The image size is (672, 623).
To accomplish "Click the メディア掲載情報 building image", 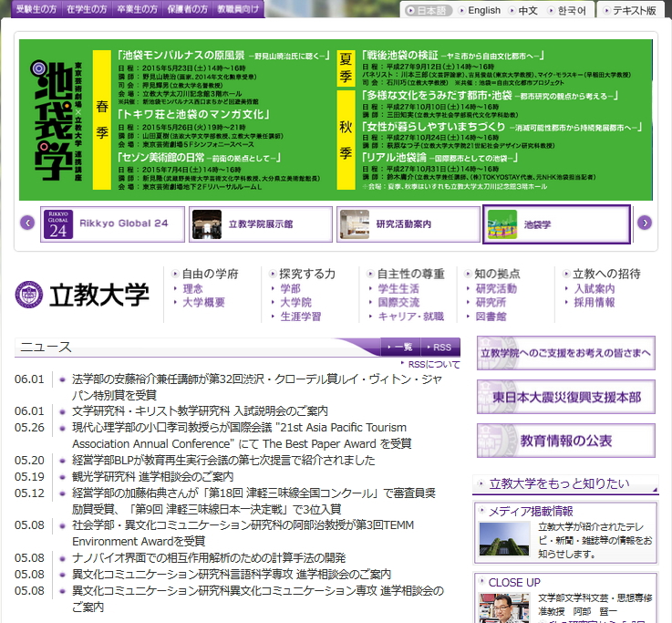I will tap(504, 539).
